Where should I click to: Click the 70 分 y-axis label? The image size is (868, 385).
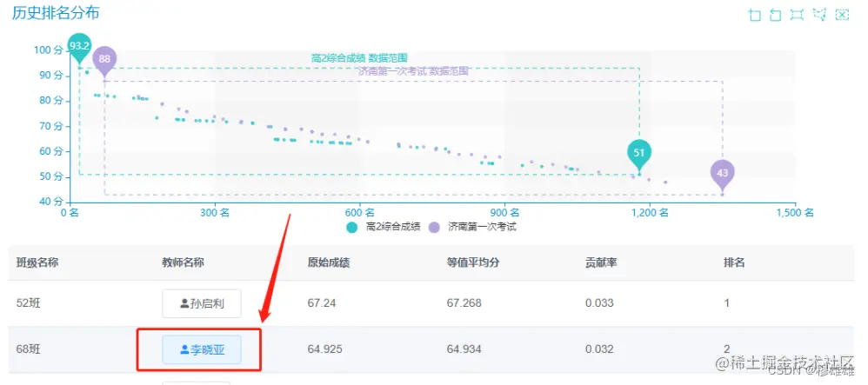pos(51,126)
